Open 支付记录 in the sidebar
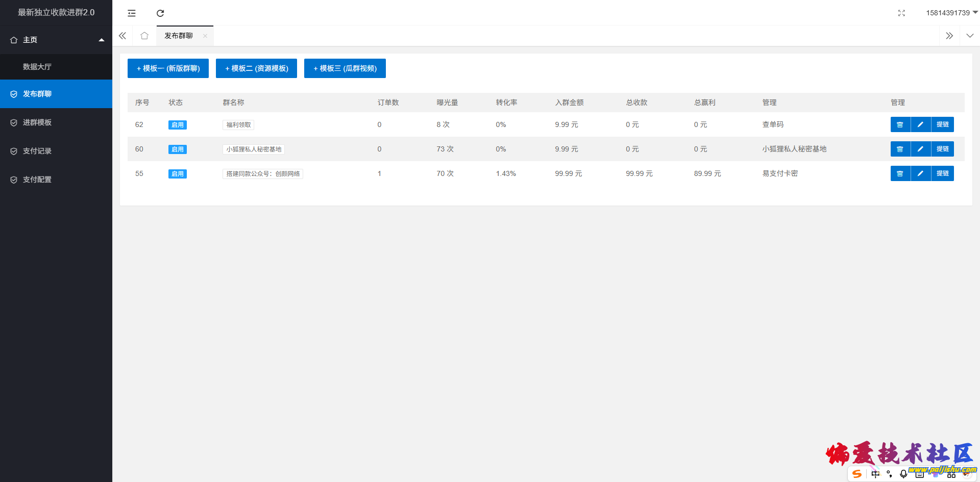This screenshot has width=980, height=482. tap(37, 151)
